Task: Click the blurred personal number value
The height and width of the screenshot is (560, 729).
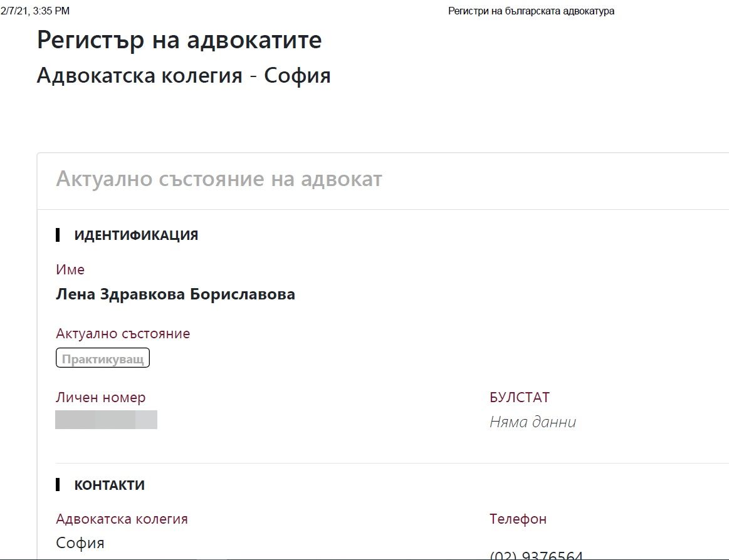Action: click(x=106, y=420)
